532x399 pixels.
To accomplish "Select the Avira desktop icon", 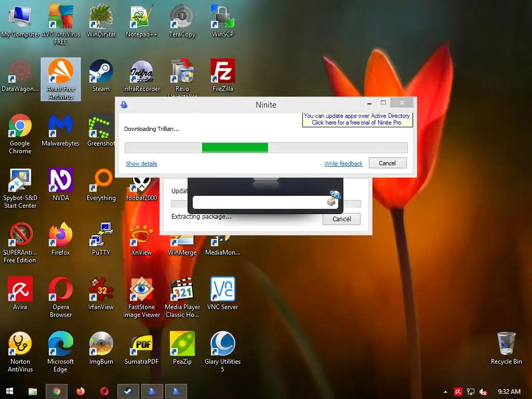I will pyautogui.click(x=20, y=294).
